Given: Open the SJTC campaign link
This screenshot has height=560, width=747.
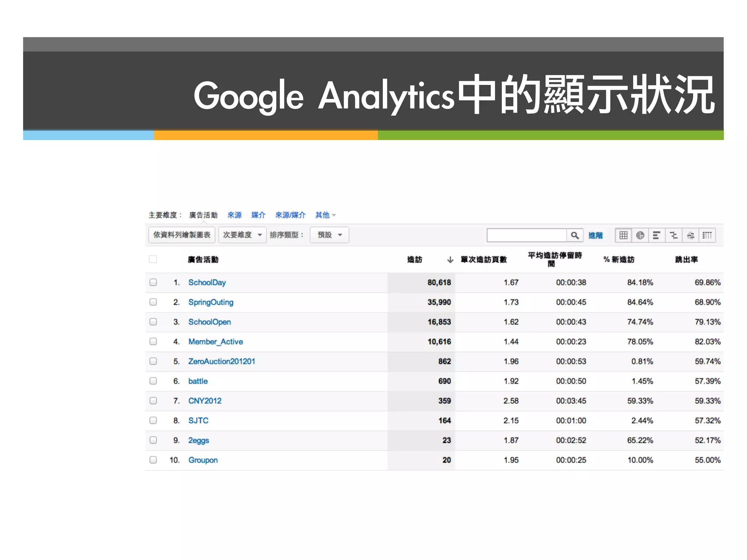Looking at the screenshot, I should [198, 420].
